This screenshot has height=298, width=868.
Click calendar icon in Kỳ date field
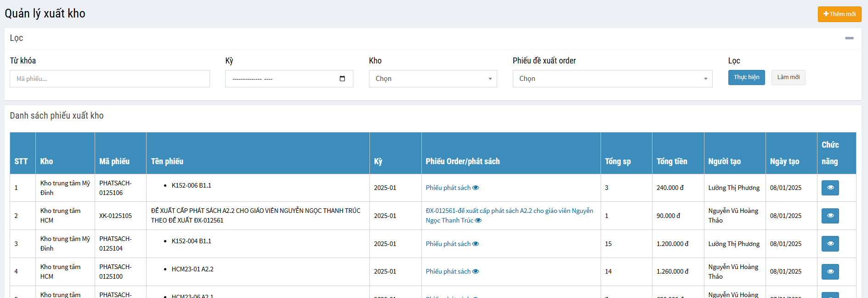coord(342,79)
